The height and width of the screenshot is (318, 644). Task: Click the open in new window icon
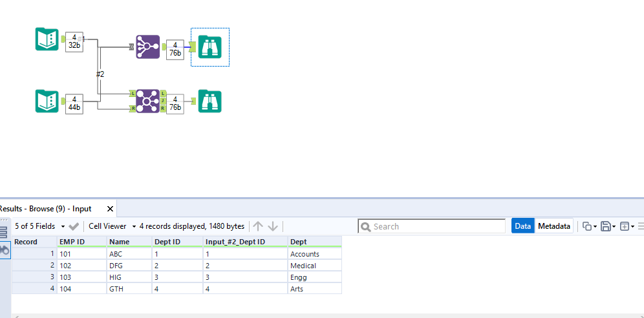click(625, 226)
